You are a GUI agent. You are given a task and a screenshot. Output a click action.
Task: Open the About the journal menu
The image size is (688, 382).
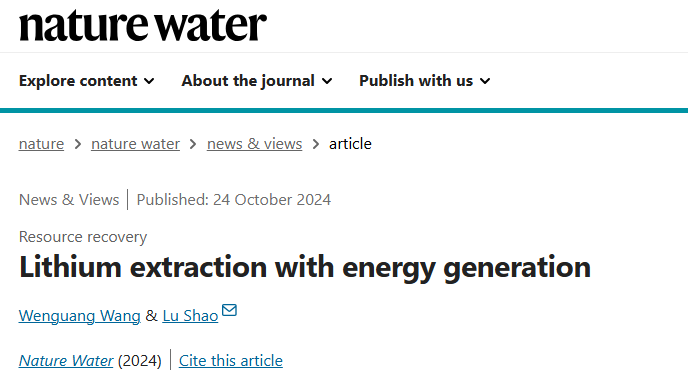pyautogui.click(x=257, y=81)
